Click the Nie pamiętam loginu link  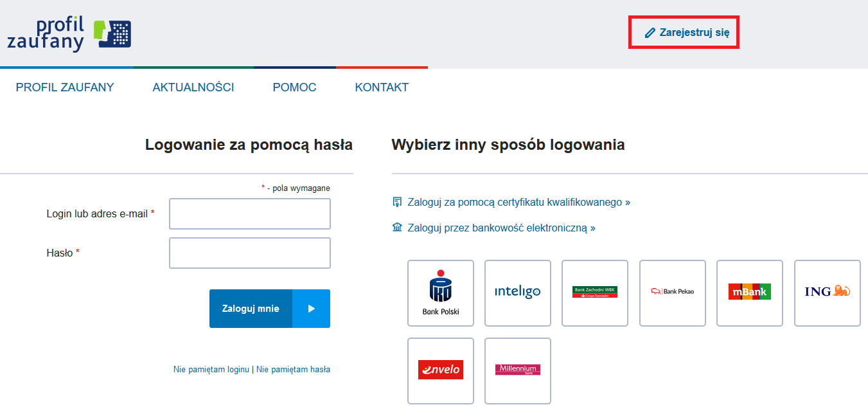211,370
